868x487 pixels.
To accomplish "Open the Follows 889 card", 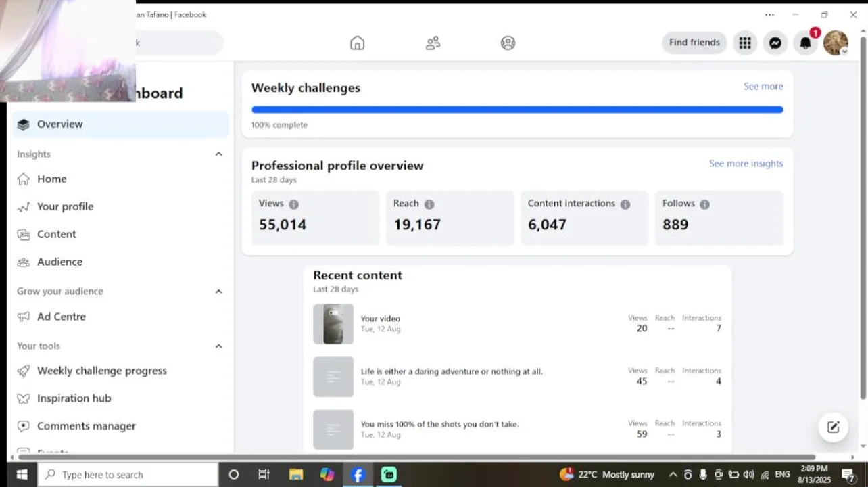I will [x=719, y=218].
